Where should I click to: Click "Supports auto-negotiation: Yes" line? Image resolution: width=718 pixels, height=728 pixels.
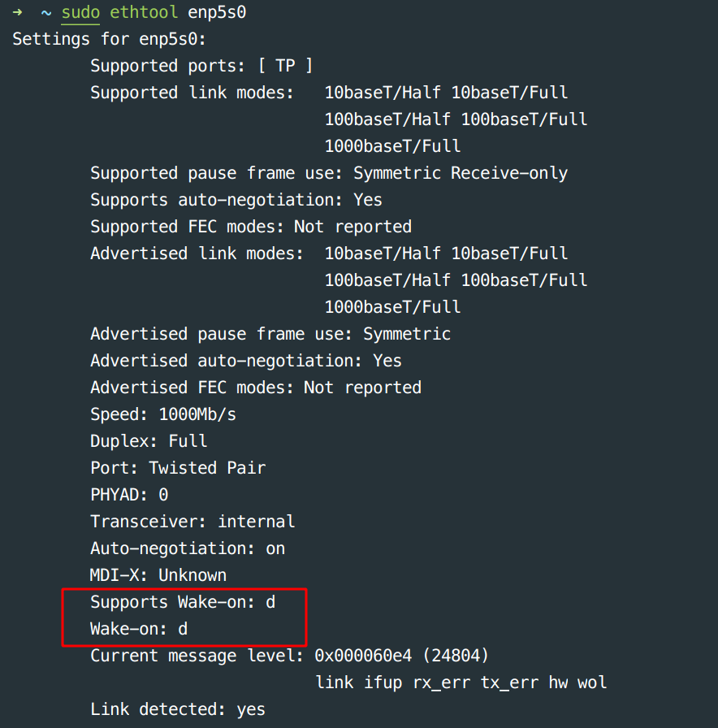pos(236,200)
